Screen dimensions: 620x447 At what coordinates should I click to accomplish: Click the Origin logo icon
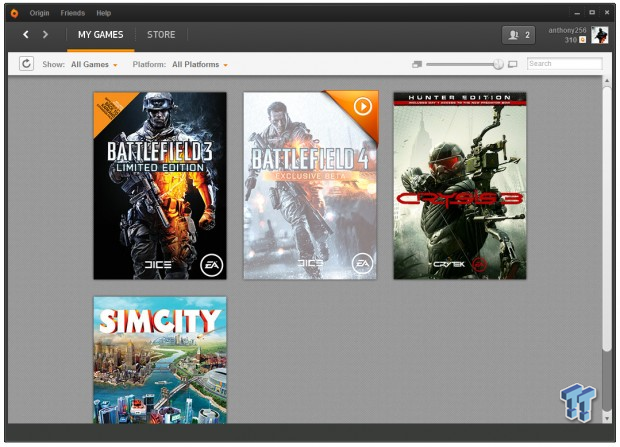coord(14,13)
